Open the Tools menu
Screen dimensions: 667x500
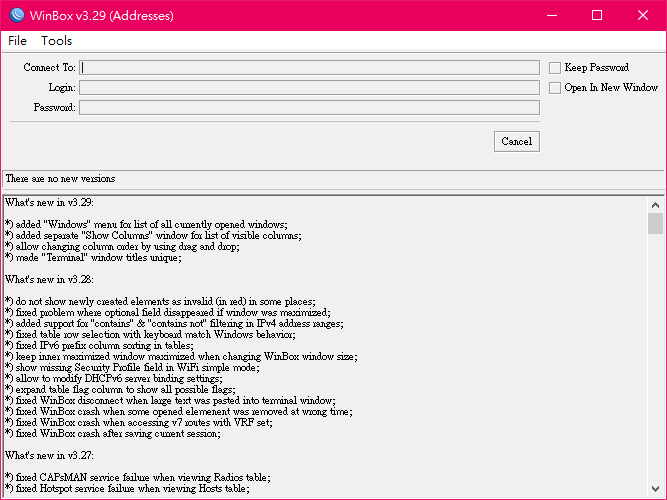coord(57,41)
